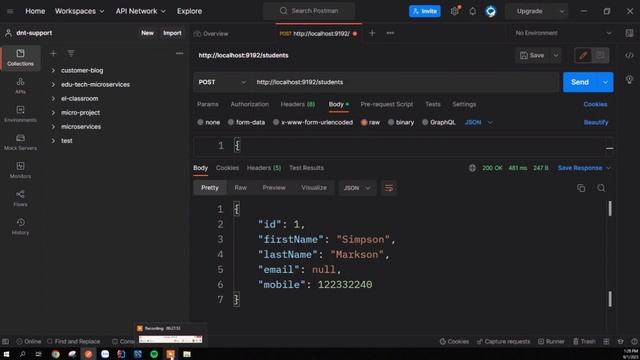Viewport: 640px width, 360px height.
Task: Open the Flows sidebar panel
Action: click(20, 198)
